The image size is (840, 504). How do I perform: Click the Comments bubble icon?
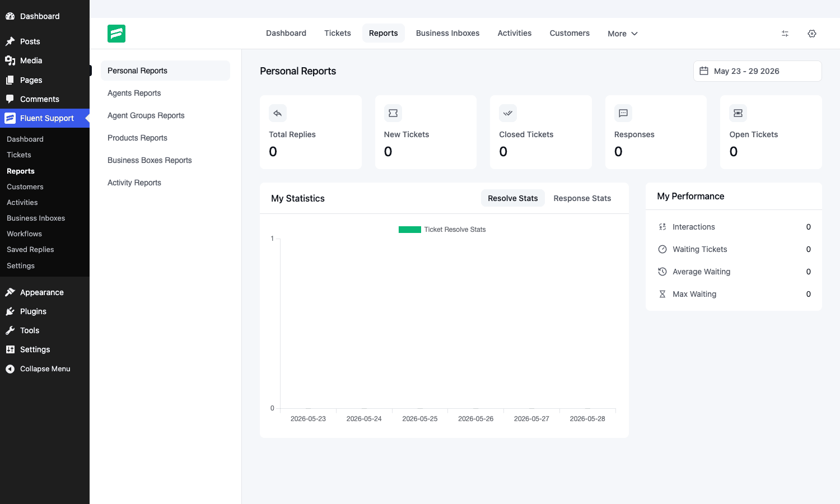pos(10,99)
